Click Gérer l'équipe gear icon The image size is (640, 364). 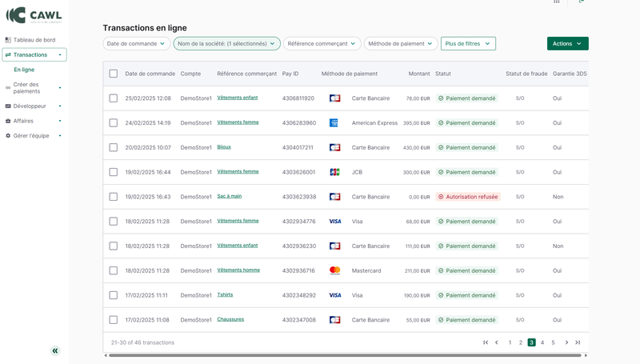click(x=8, y=135)
